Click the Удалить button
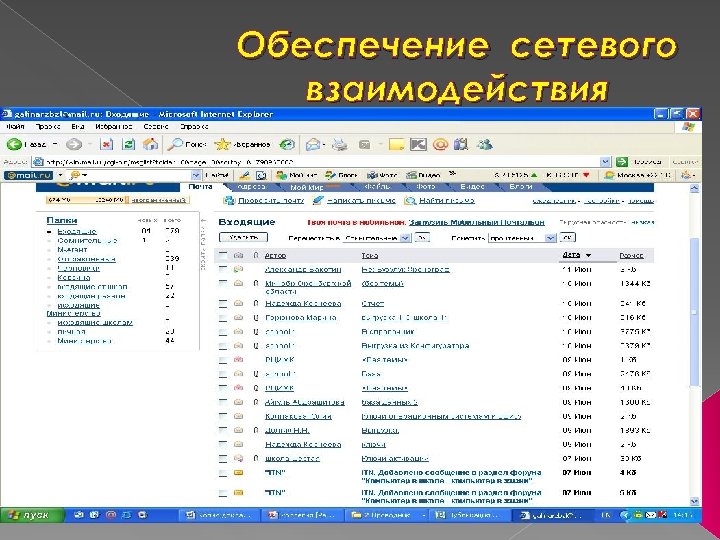This screenshot has height=540, width=720. tap(243, 237)
